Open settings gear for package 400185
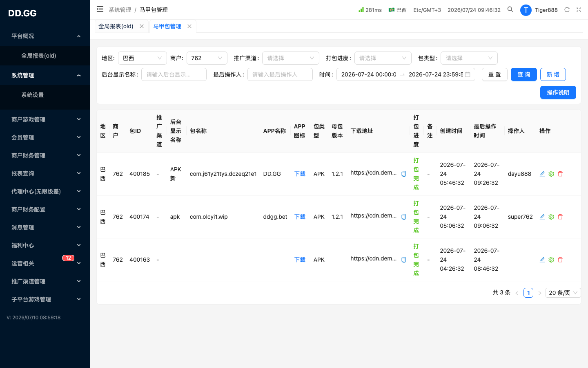Viewport: 588px width, 368px height. pyautogui.click(x=551, y=174)
